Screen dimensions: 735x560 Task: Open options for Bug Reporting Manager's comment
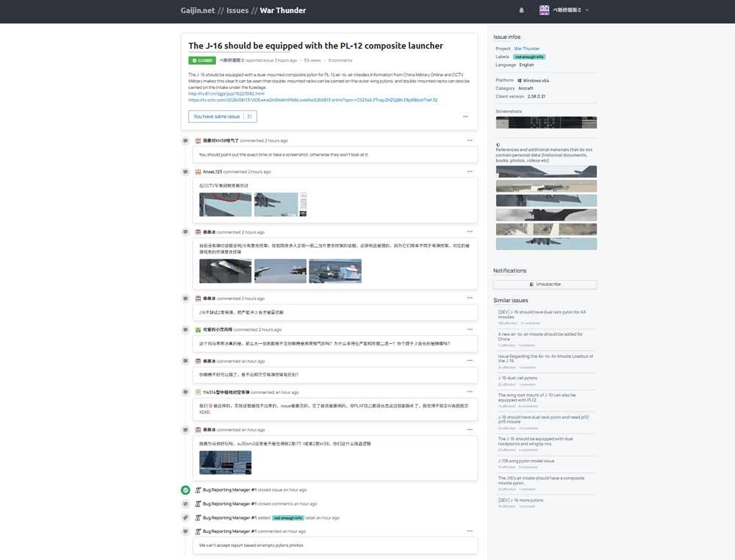point(470,531)
